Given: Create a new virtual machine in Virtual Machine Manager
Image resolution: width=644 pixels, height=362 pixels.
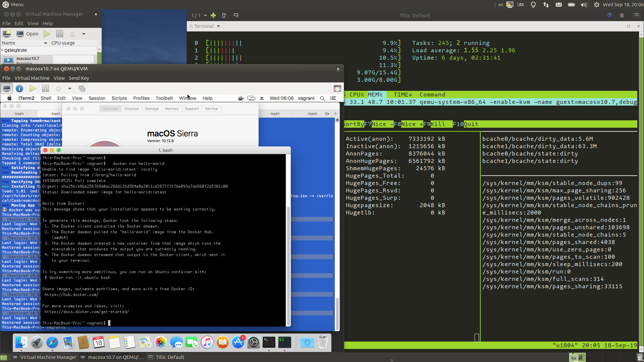Looking at the screenshot, I should pos(7,34).
